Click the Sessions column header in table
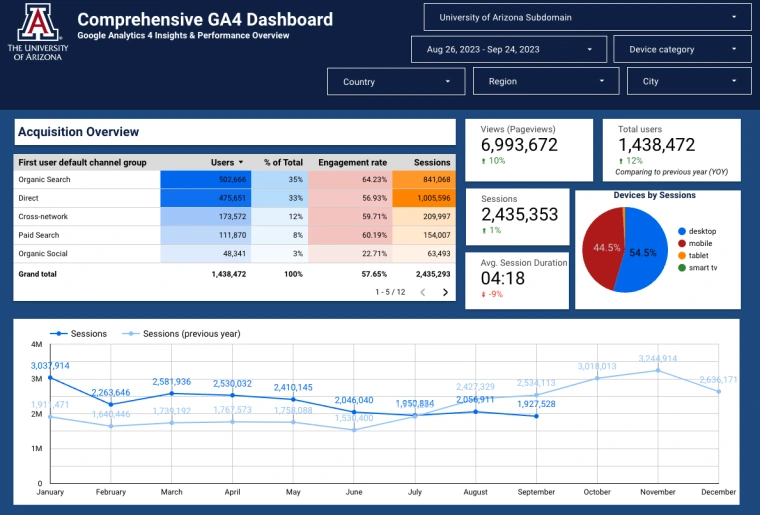The height and width of the screenshot is (515, 760). tap(432, 162)
